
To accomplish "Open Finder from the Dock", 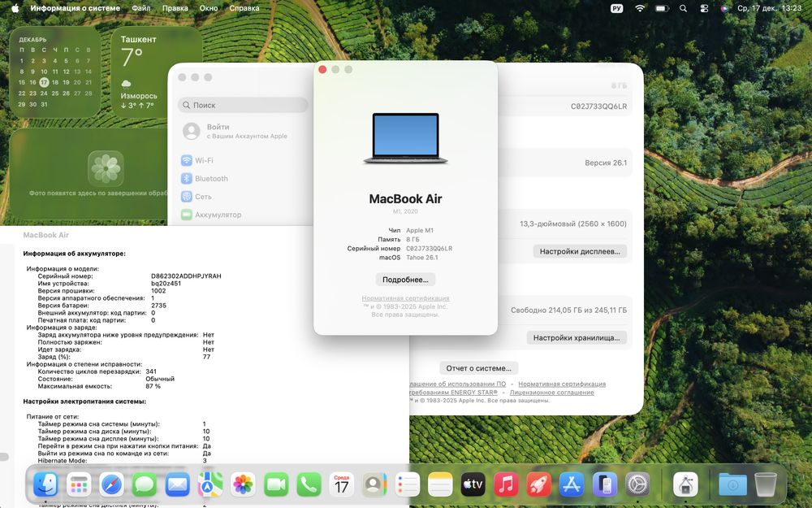I will pos(45,485).
